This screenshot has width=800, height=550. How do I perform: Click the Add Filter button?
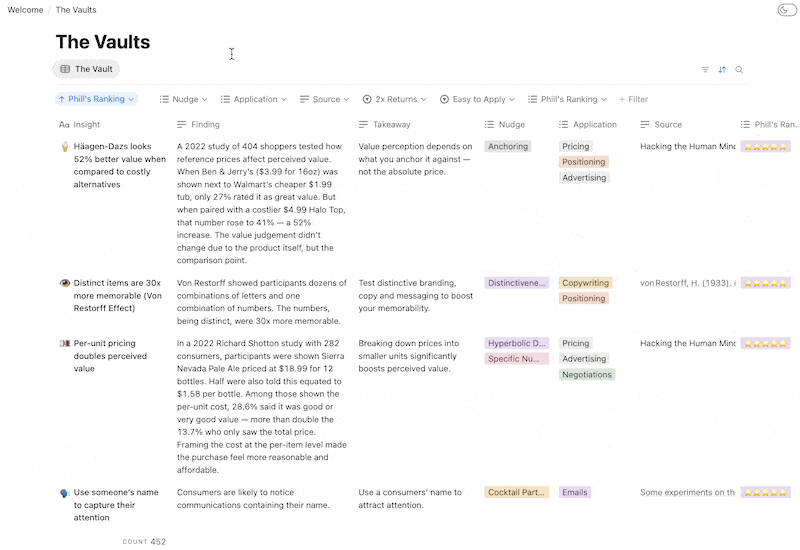coord(633,99)
